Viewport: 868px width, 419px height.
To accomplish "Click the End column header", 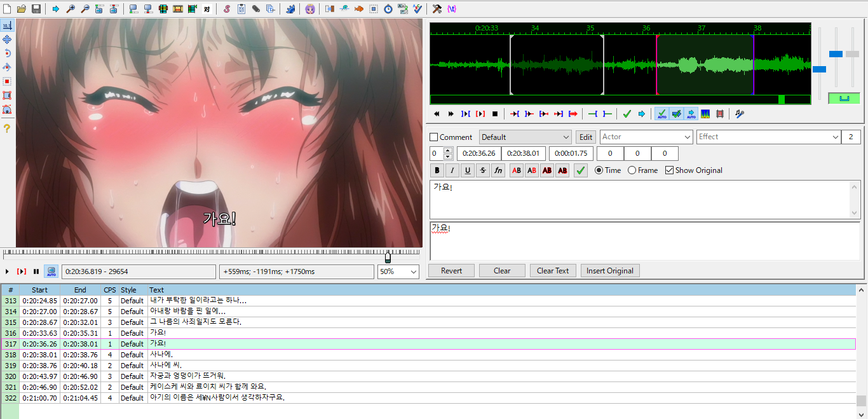I will coord(80,290).
